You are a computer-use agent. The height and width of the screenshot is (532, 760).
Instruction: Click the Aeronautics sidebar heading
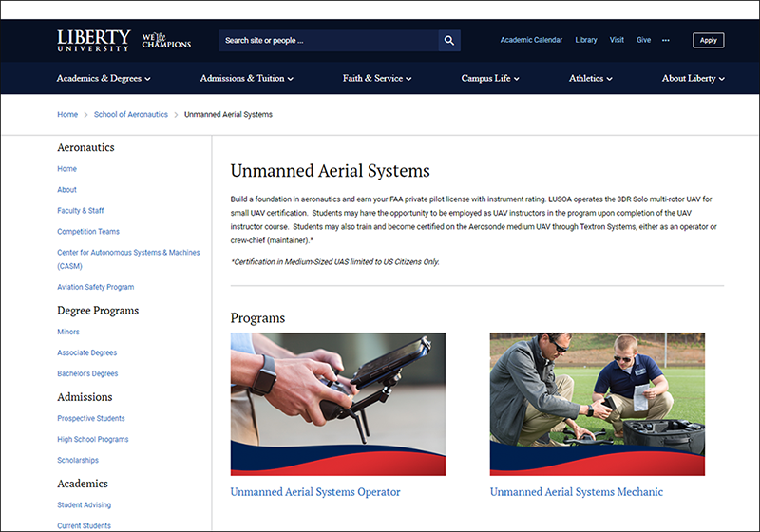(85, 147)
